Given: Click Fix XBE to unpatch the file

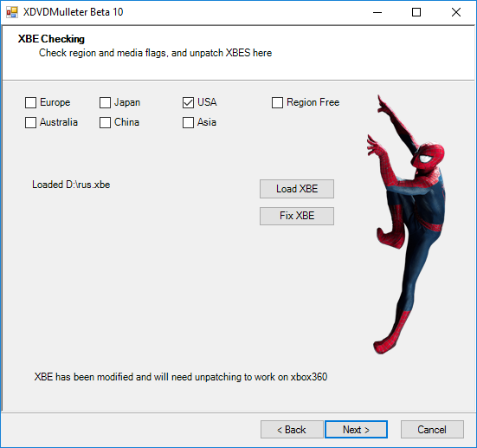Looking at the screenshot, I should point(297,216).
